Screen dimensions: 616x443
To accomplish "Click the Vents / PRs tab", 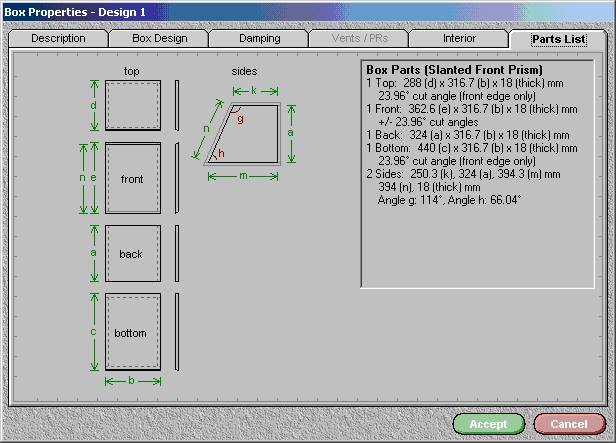I will tap(360, 38).
